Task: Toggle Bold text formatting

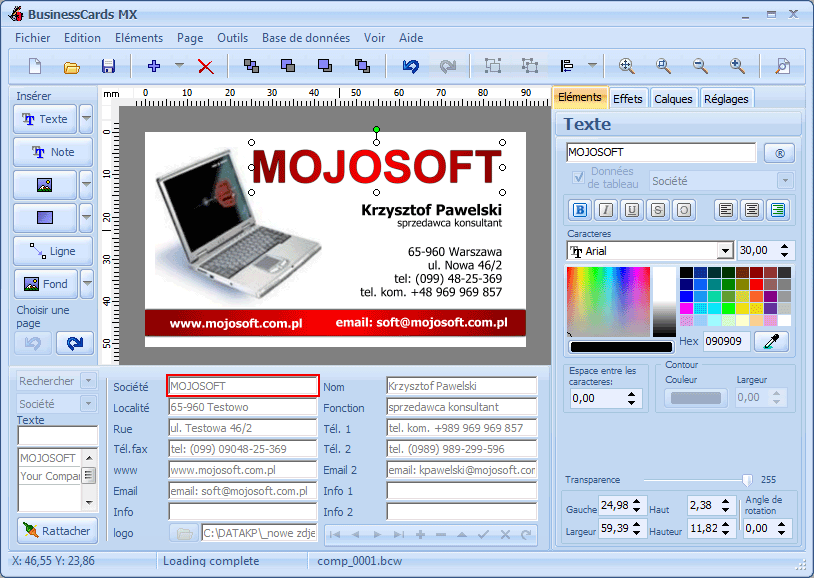Action: (580, 210)
